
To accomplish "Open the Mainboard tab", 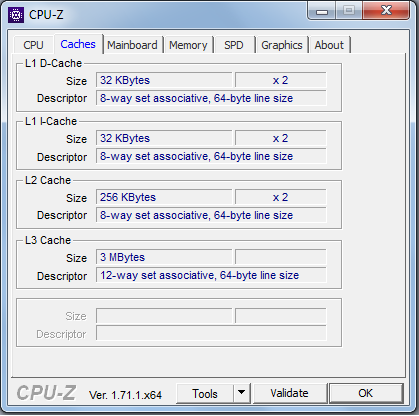I will coord(132,45).
